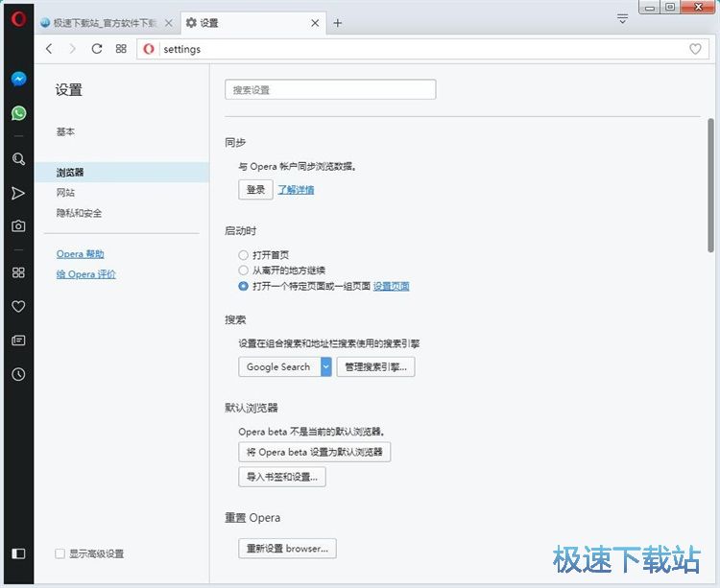The image size is (720, 588).
Task: Set Opera beta as default browser
Action: (315, 452)
